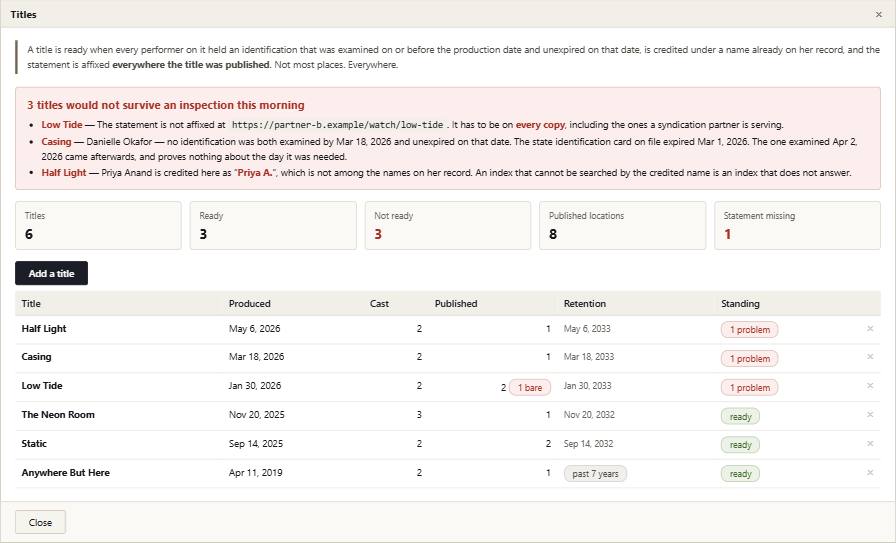Select the 1 bare badge on Low Tide

530,388
